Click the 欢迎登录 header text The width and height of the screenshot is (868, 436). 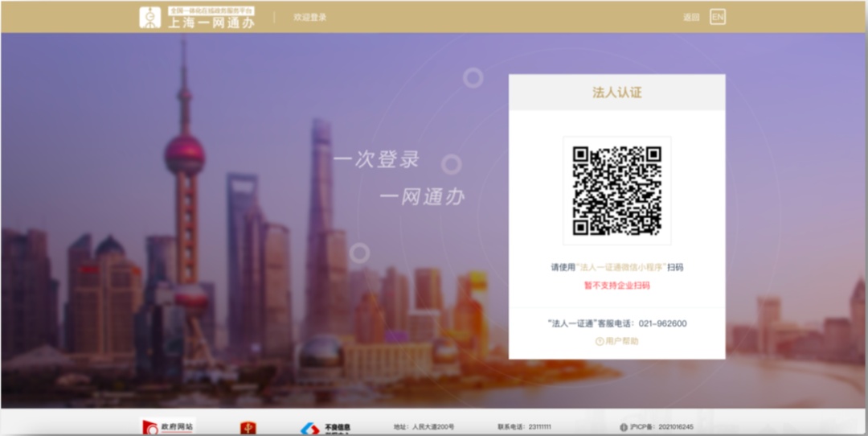[x=309, y=17]
